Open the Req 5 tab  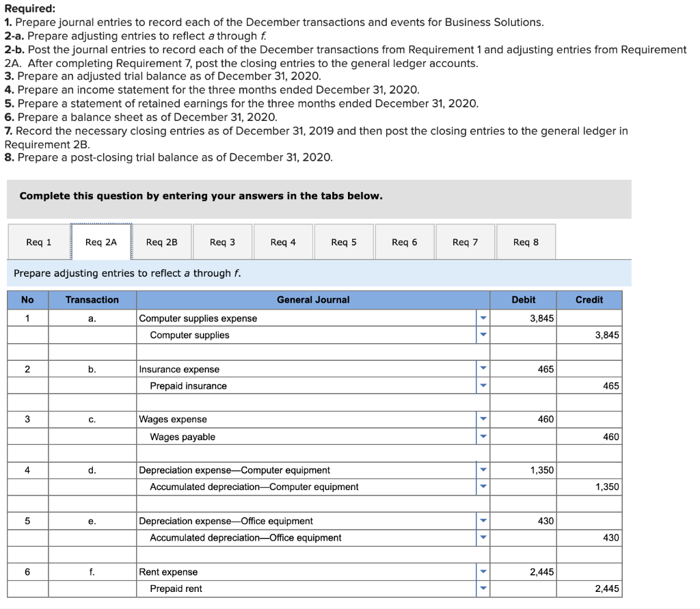point(344,241)
